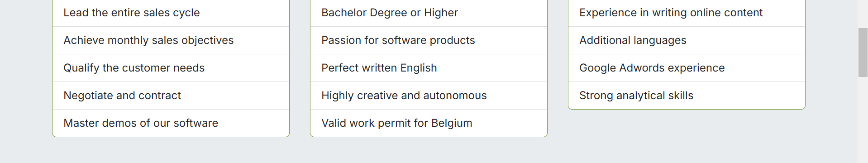
Task: Select 'Achieve monthly sales objectives' row
Action: 171,40
